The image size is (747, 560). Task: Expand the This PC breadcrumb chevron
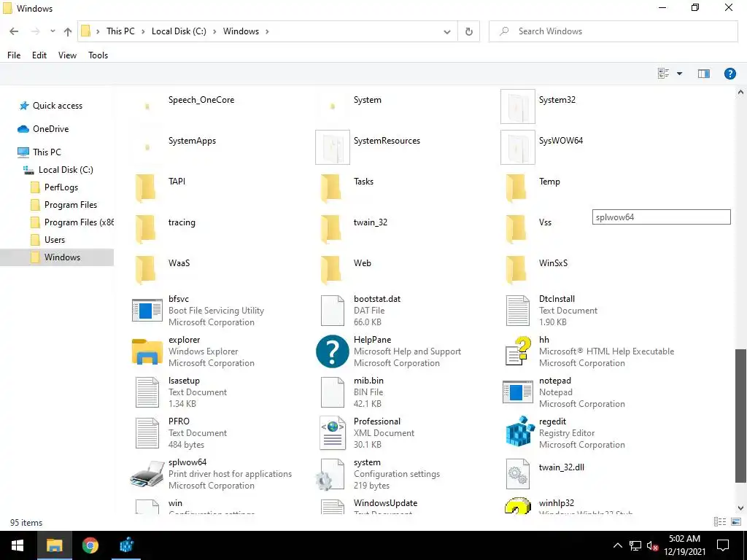coord(142,31)
